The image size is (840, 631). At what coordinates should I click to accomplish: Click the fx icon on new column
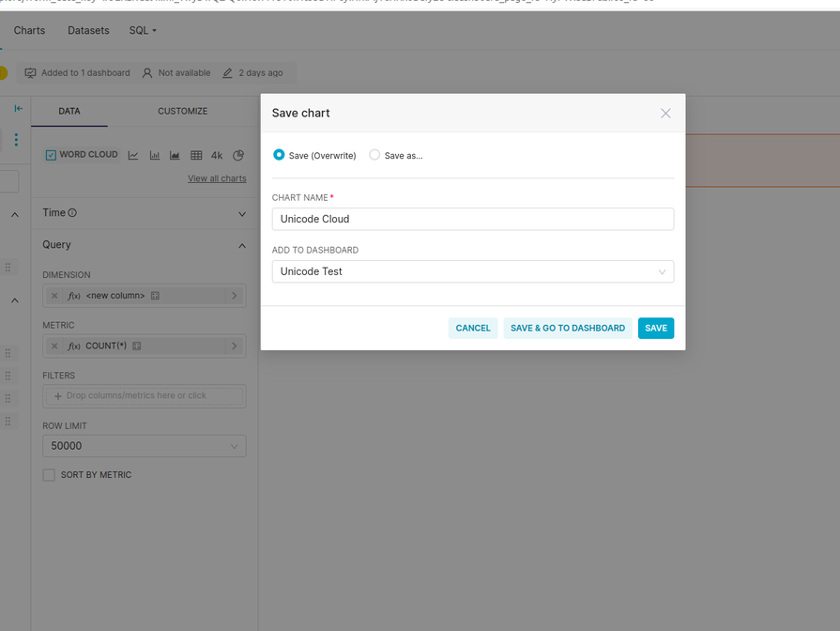coord(74,296)
